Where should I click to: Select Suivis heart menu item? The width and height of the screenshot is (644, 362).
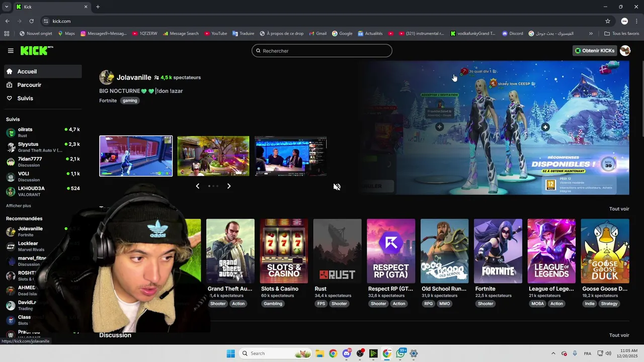tap(43, 99)
